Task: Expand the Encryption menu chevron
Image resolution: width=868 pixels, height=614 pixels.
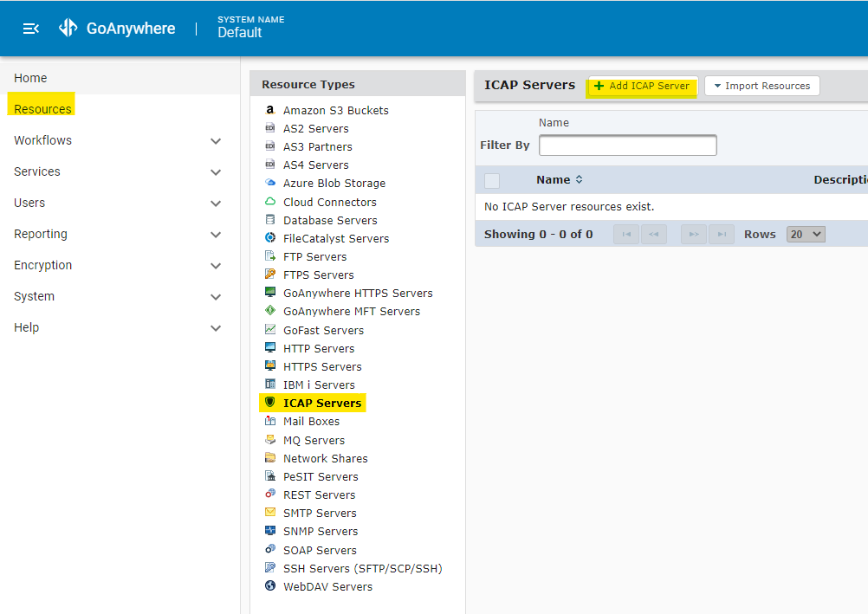Action: click(x=216, y=266)
